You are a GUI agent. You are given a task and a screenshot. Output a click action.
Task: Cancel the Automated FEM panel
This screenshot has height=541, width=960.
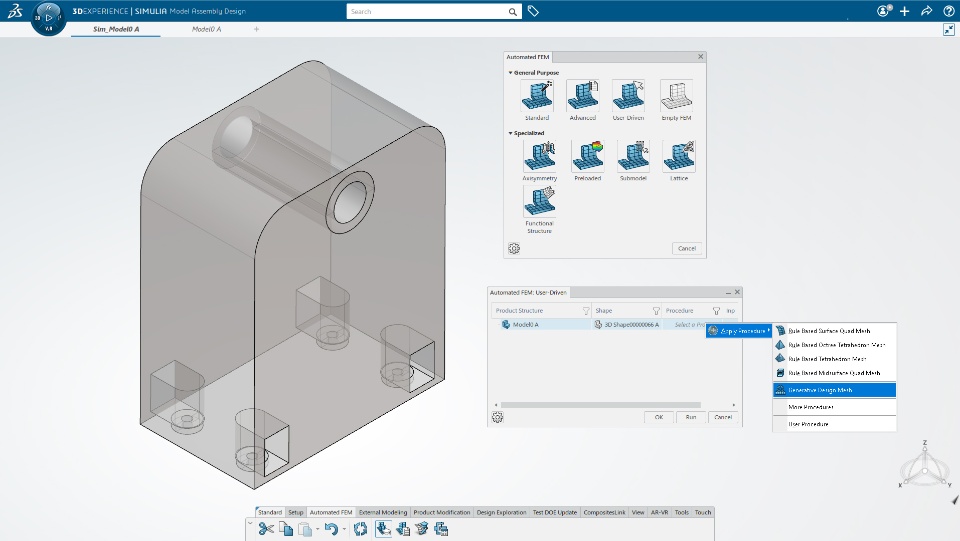coord(687,248)
